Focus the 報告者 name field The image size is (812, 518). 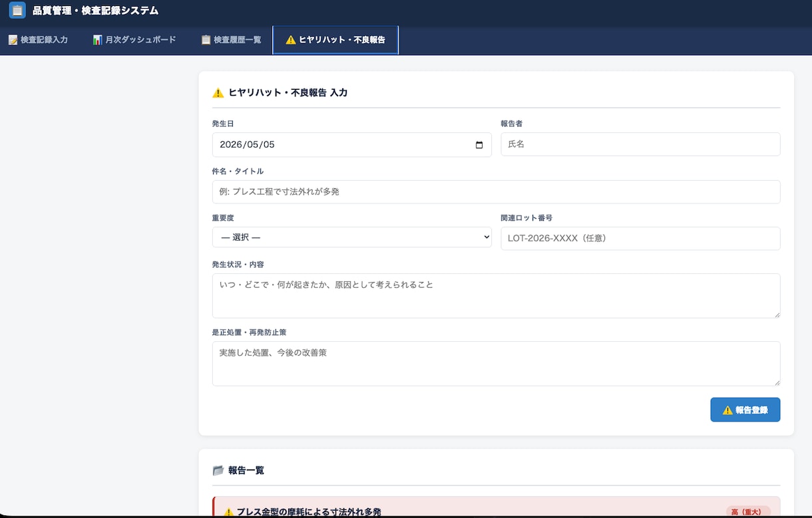tap(640, 144)
